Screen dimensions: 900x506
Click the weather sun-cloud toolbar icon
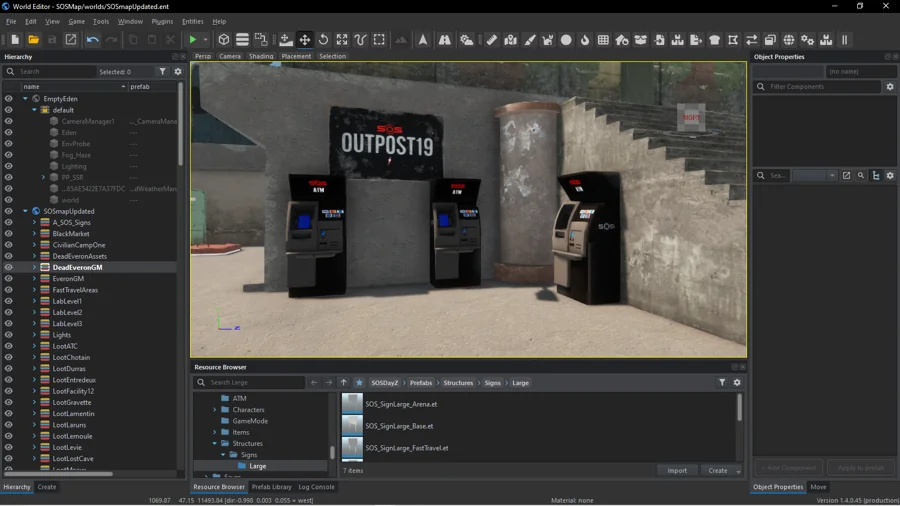[467, 40]
